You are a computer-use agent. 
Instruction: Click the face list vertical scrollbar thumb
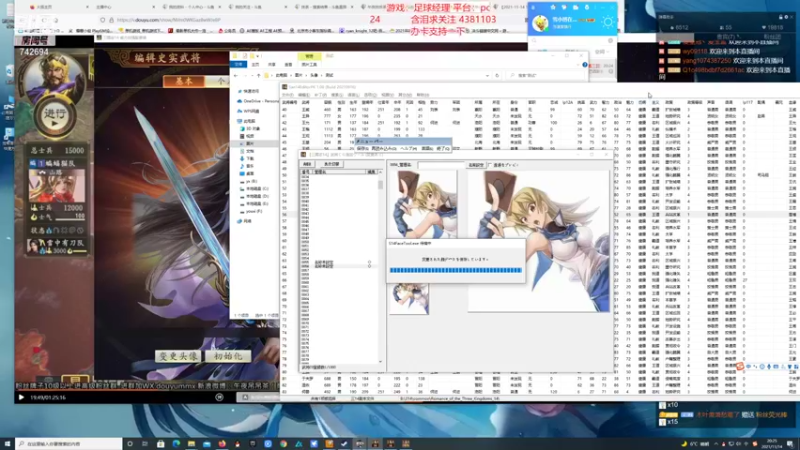point(380,185)
